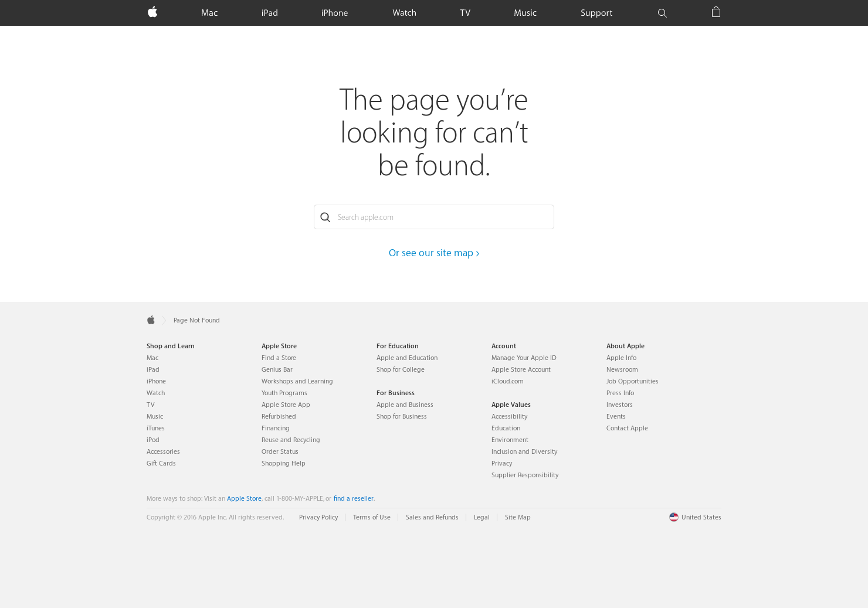This screenshot has width=868, height=608.
Task: Click the 'Apple Values' footer heading
Action: tap(511, 405)
